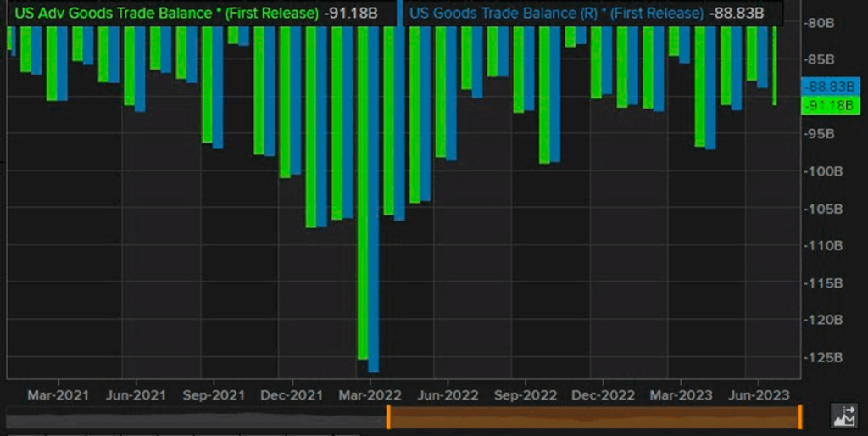The height and width of the screenshot is (436, 868).
Task: Click the chart export icon at bottom right
Action: pos(844,416)
